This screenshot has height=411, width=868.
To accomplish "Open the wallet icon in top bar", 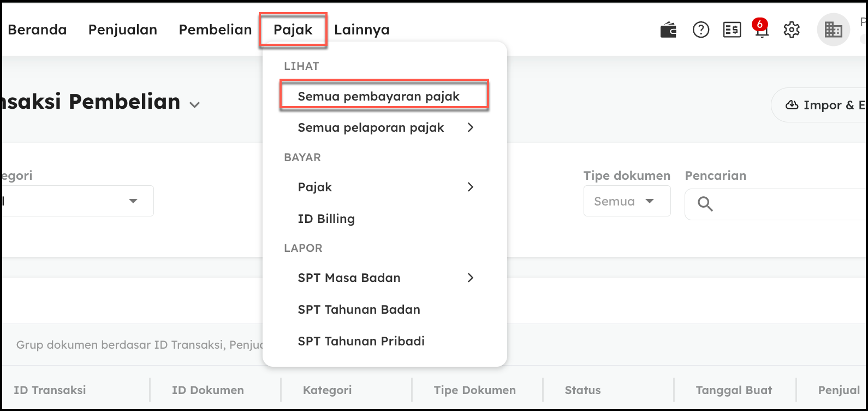I will [x=668, y=30].
